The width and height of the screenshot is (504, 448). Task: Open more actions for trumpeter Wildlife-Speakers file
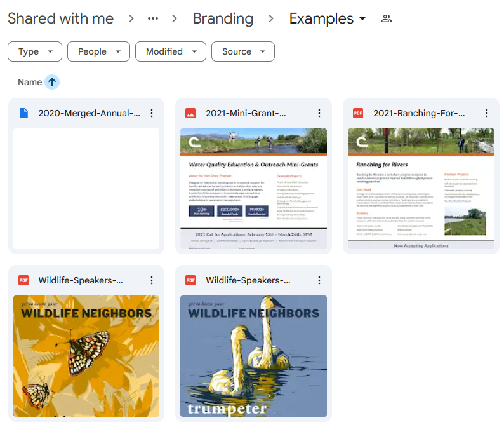(319, 280)
